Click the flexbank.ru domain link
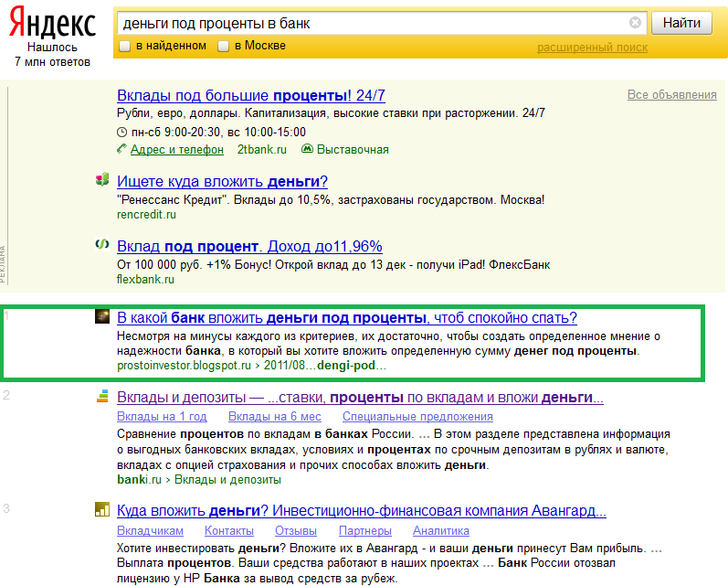Screen dimensions: 728x586 (x=145, y=280)
